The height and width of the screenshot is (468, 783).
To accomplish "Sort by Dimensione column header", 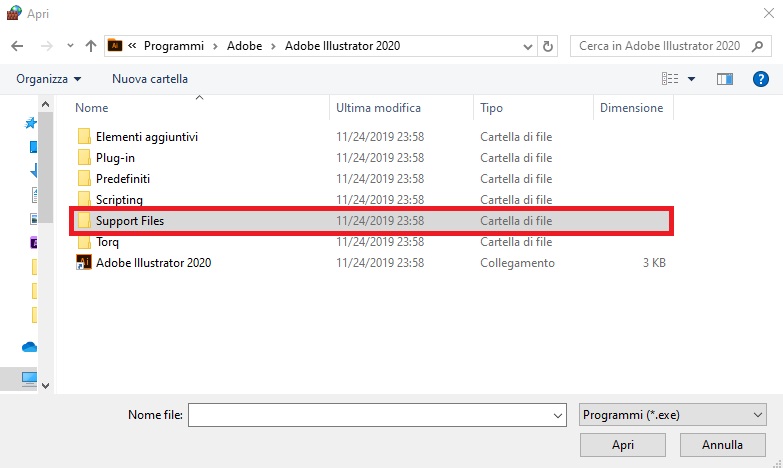I will pos(633,108).
